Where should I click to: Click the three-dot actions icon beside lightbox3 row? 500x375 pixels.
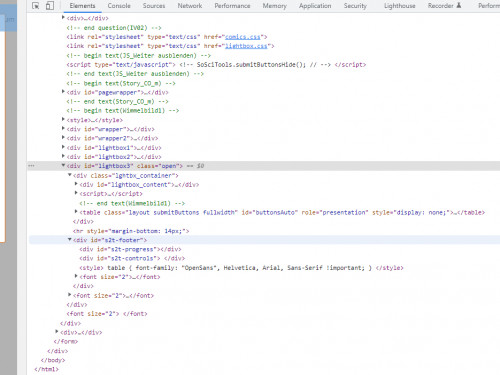click(x=31, y=166)
